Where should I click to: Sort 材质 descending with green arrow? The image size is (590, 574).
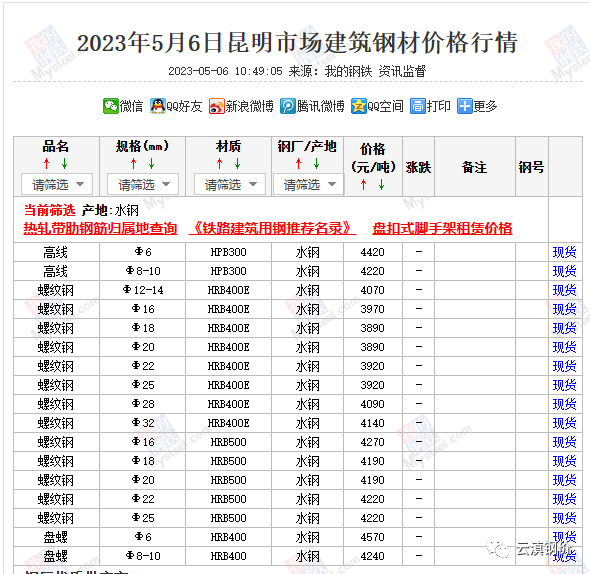(x=237, y=164)
